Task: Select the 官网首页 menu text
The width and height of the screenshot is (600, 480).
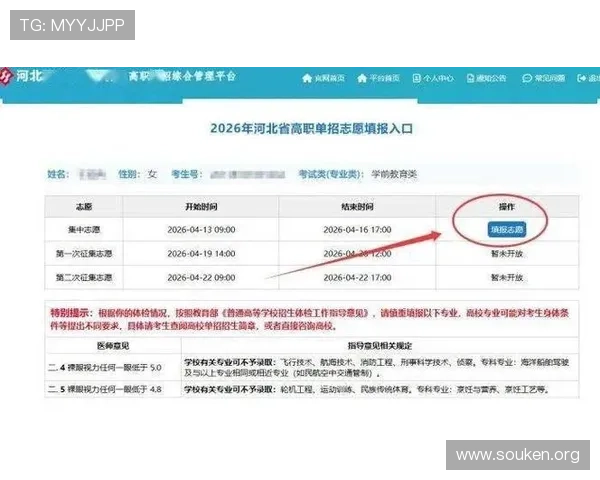Action: click(x=329, y=78)
